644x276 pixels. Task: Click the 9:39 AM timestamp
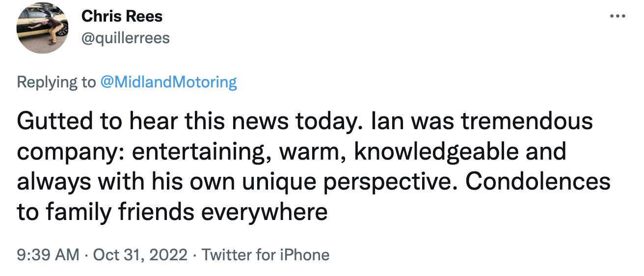tap(48, 255)
